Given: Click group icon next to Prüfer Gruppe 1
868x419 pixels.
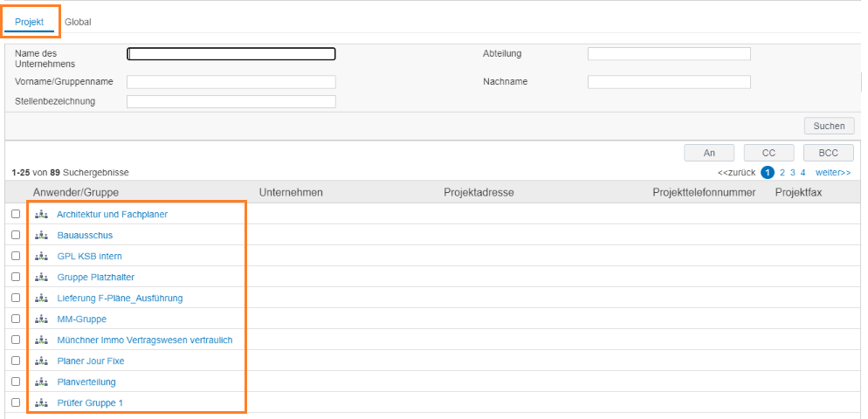Looking at the screenshot, I should point(41,403).
